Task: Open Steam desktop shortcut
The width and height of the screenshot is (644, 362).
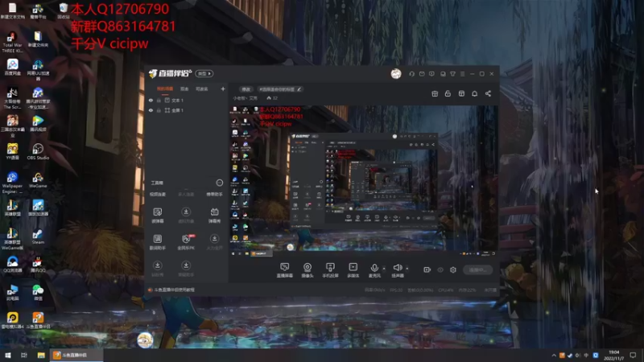Action: coord(38,236)
